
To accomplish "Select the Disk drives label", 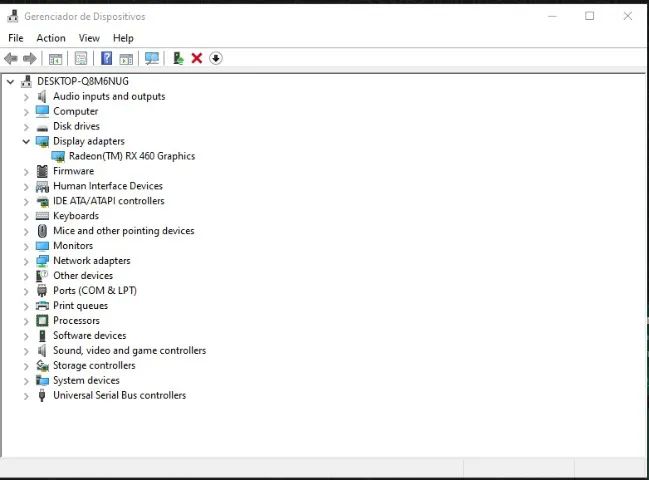I will click(x=76, y=126).
